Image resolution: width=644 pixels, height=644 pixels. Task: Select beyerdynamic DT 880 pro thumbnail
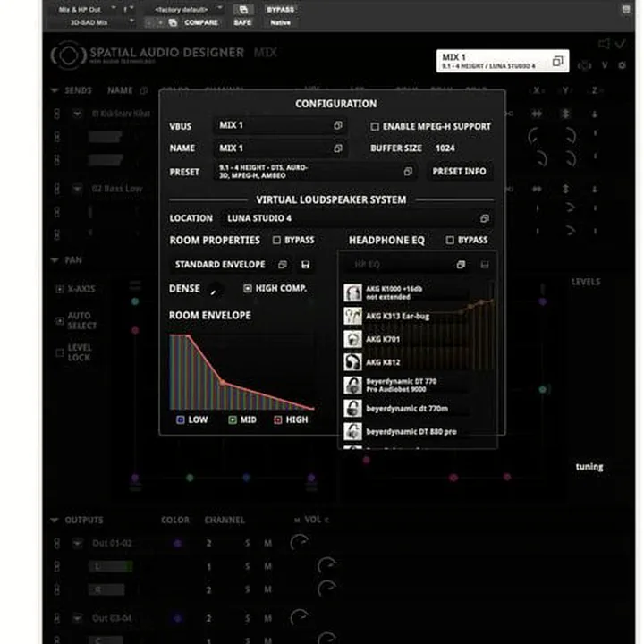pyautogui.click(x=352, y=432)
